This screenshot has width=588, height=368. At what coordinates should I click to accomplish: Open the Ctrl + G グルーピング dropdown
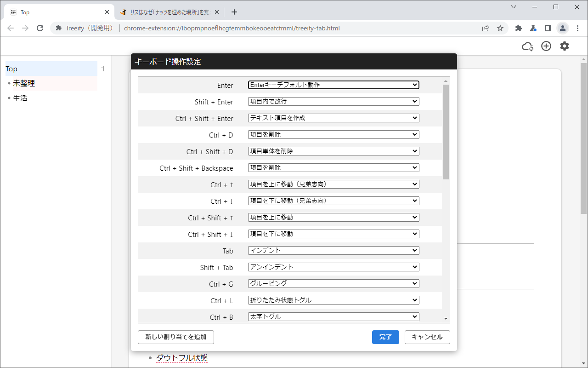[334, 283]
